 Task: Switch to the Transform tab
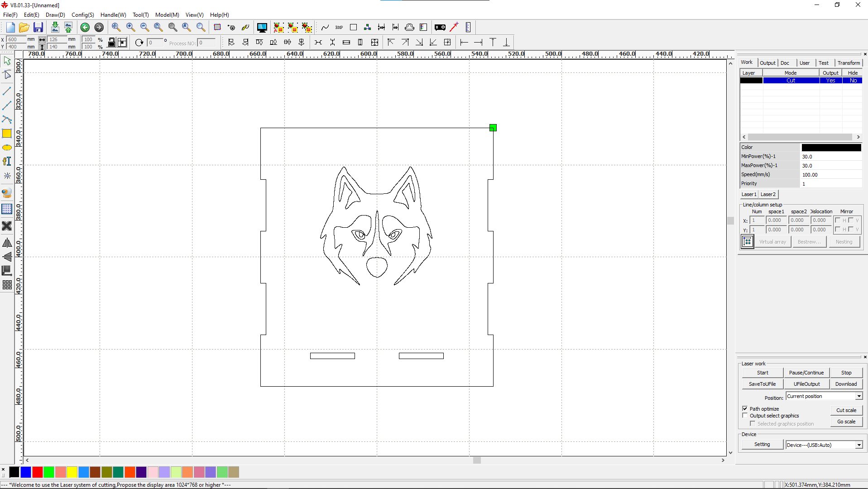pyautogui.click(x=848, y=63)
